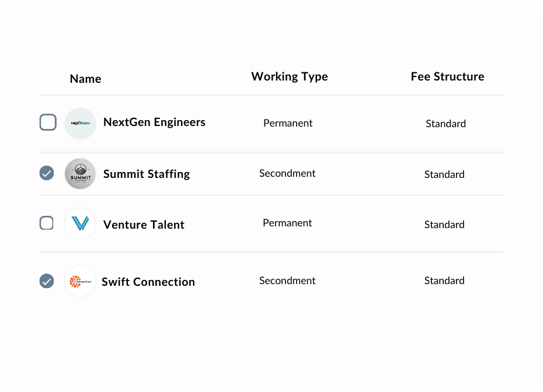Screen dimensions: 543x392
Task: Open the Swift Connection name link
Action: pyautogui.click(x=148, y=282)
